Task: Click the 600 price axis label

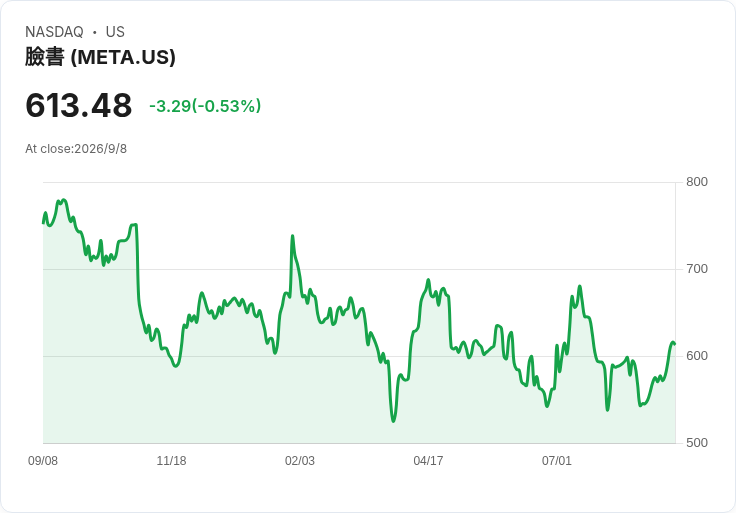Action: [697, 356]
